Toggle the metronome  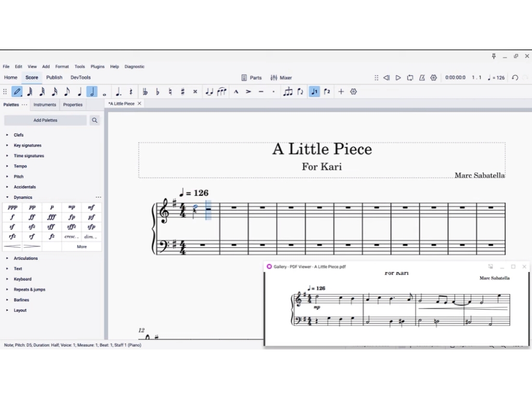pyautogui.click(x=422, y=78)
